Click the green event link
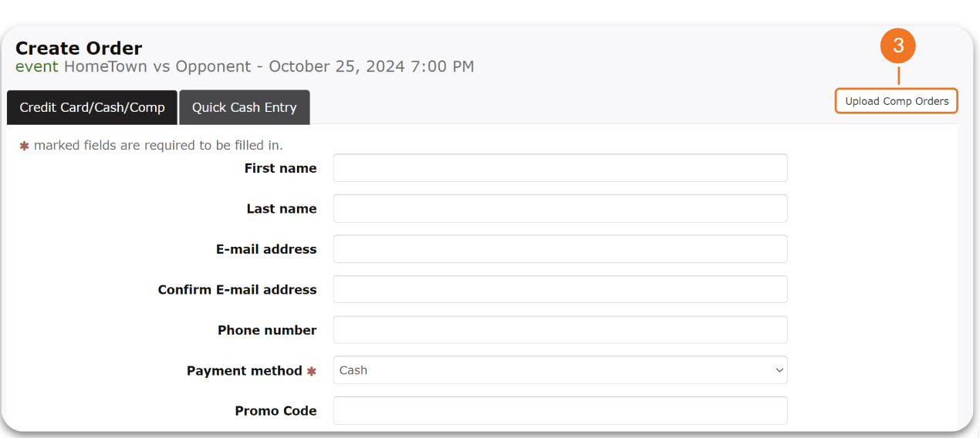Screen dimensions: 980x438 [x=36, y=66]
